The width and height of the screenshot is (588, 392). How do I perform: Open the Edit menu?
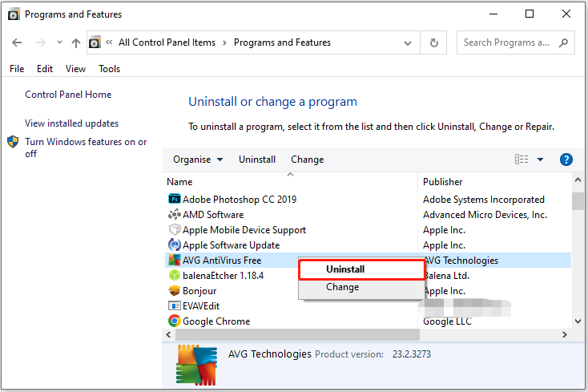(45, 69)
